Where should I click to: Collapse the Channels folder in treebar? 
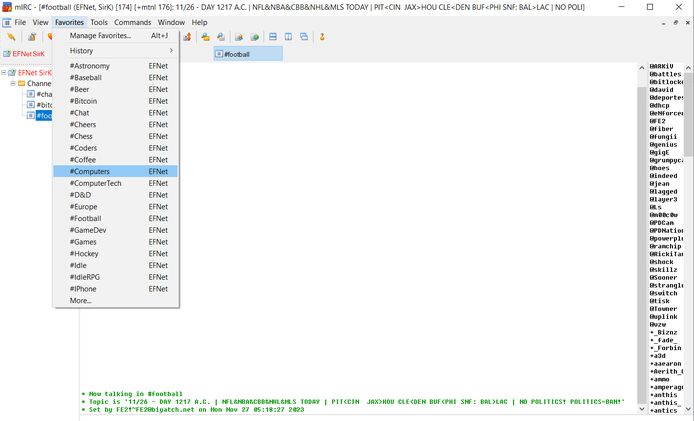(13, 83)
